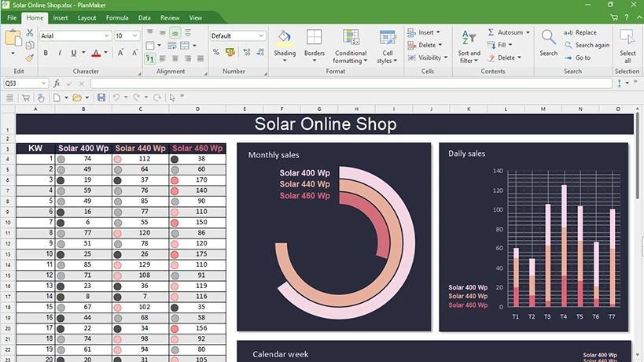The width and height of the screenshot is (644, 362).
Task: Increase font size with larger A icon
Action: click(x=121, y=53)
